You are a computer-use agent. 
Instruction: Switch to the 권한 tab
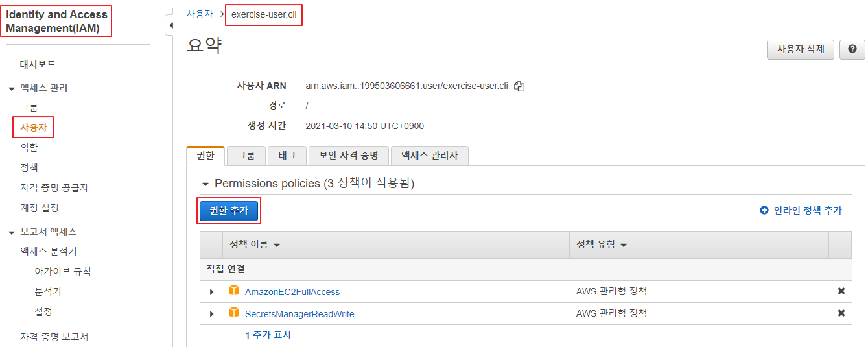[x=205, y=156]
